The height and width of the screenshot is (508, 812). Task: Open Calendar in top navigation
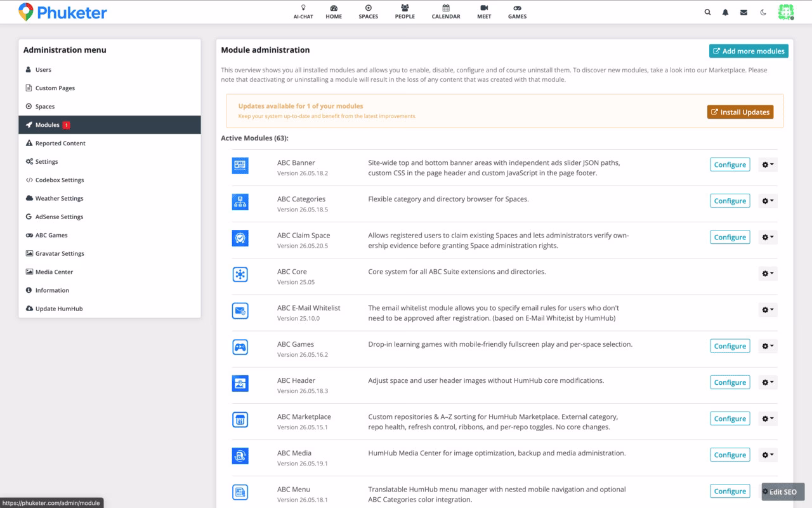[446, 12]
